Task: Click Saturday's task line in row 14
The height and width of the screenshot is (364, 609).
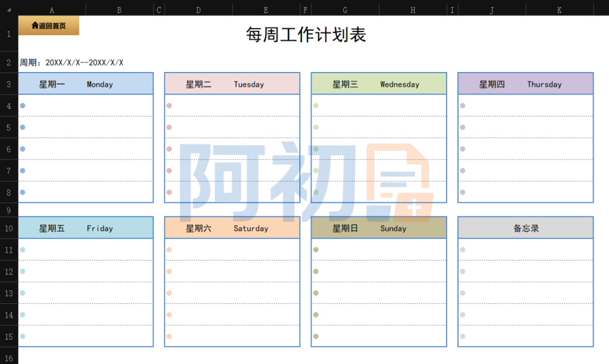Action: 233,315
